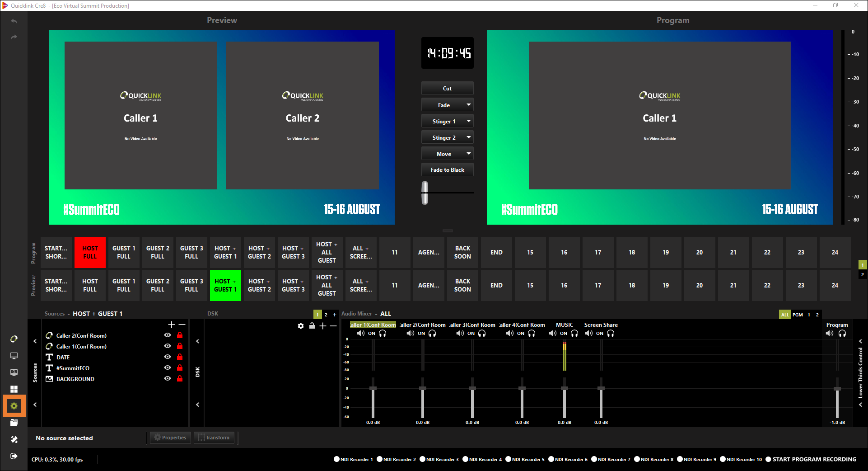Click the Program master volume fader

click(837, 389)
